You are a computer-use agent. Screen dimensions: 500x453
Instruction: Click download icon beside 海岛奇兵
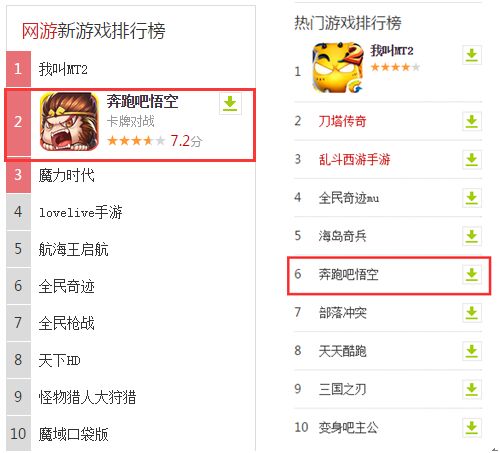(x=472, y=236)
